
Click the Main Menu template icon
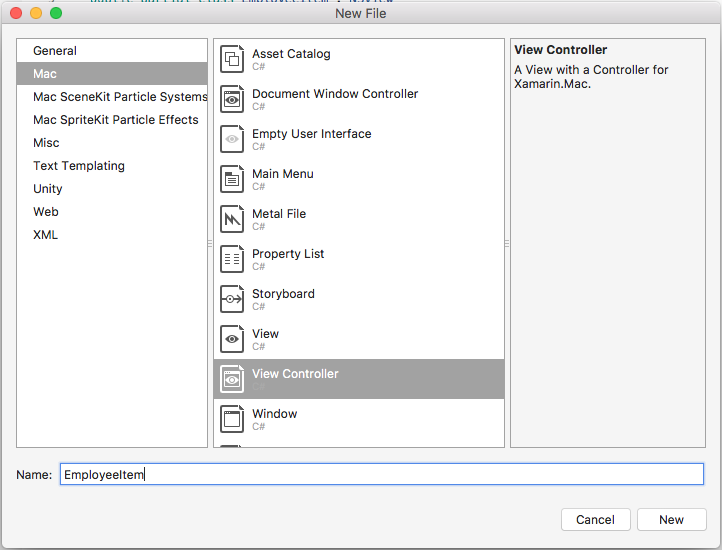coord(232,179)
